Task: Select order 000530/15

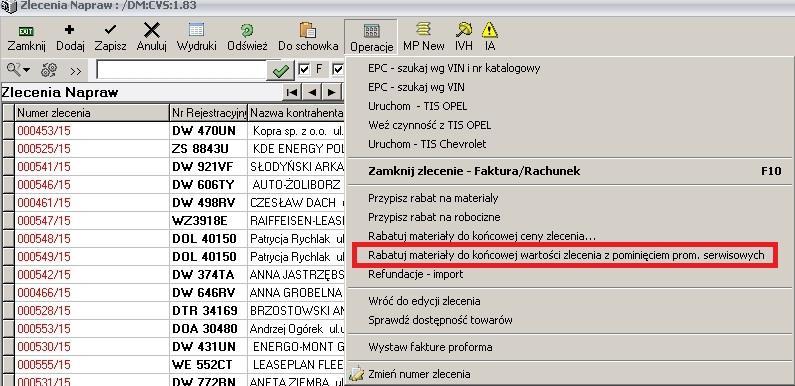Action: click(x=44, y=347)
